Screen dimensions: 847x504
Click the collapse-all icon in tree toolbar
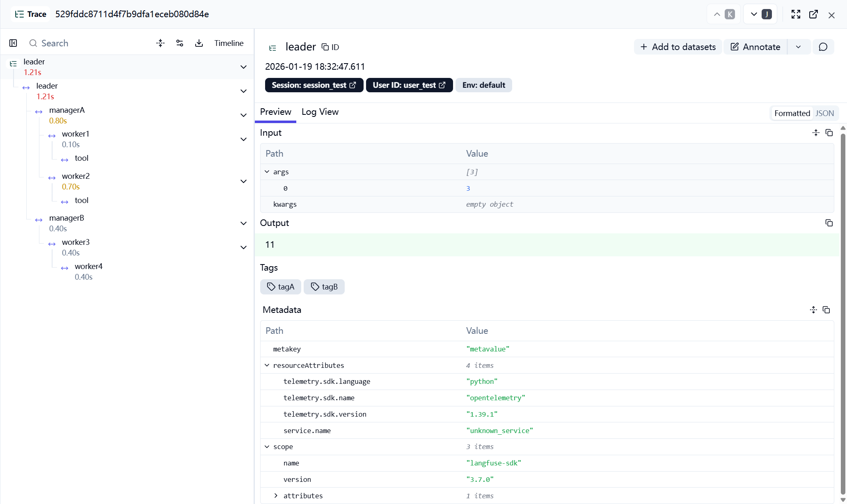(x=160, y=43)
